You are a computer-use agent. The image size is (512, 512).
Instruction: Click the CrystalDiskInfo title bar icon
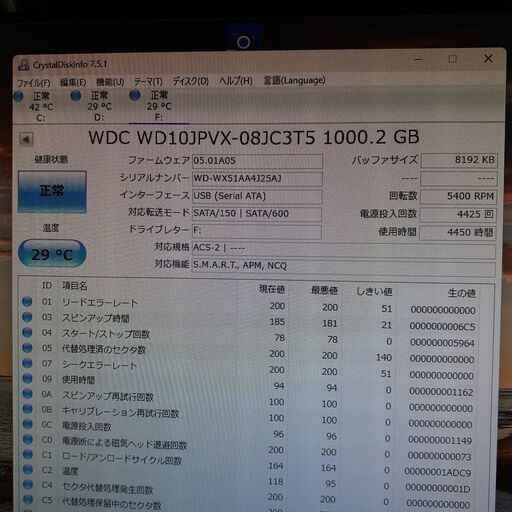coord(24,65)
